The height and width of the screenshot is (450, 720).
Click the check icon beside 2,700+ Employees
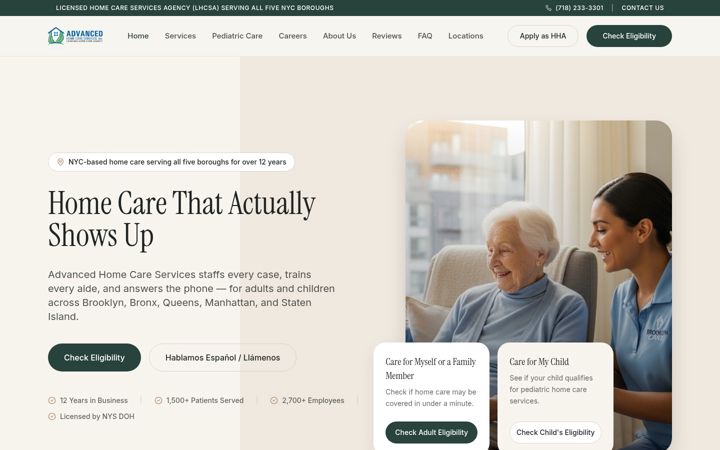point(274,400)
